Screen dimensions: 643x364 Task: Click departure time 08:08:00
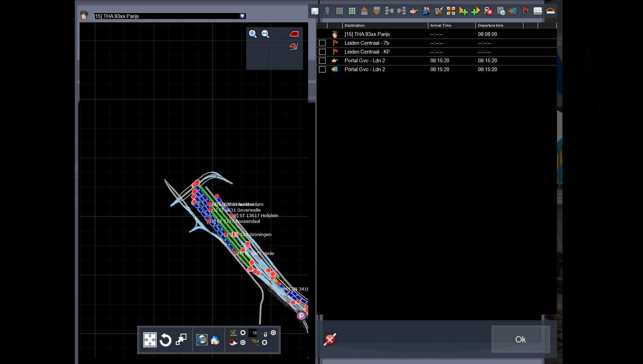point(487,34)
